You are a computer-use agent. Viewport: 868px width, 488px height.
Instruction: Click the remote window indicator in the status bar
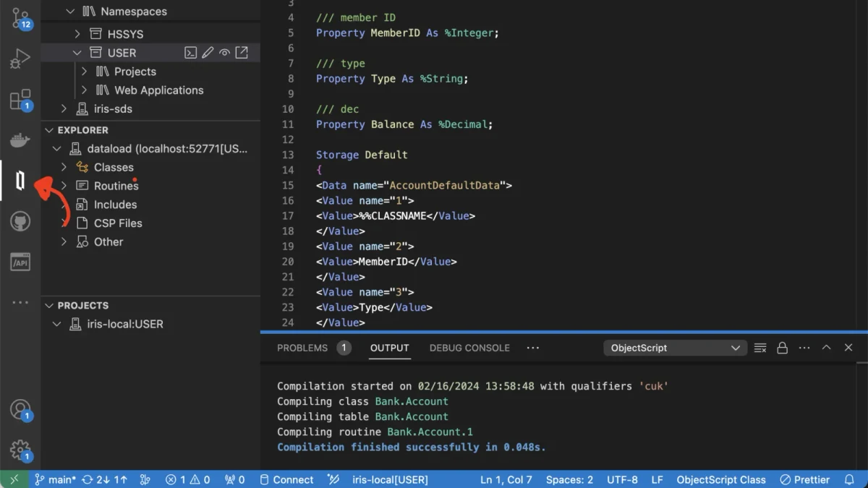(14, 480)
